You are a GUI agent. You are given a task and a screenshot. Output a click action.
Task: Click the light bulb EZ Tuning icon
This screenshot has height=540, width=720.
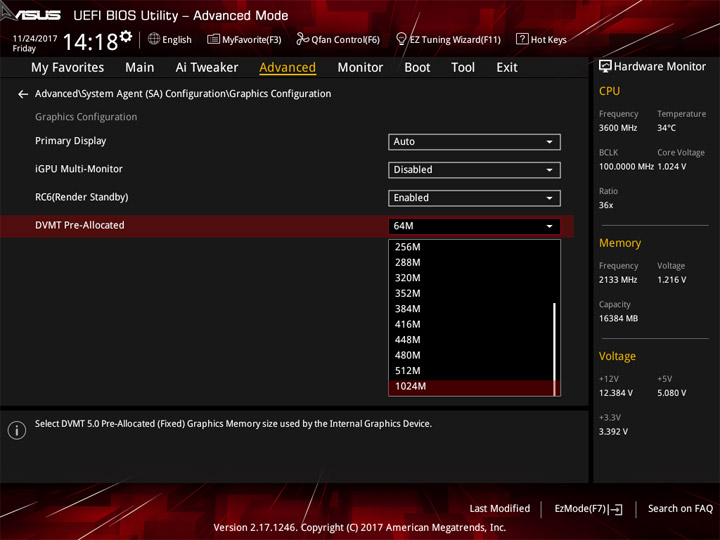(401, 39)
